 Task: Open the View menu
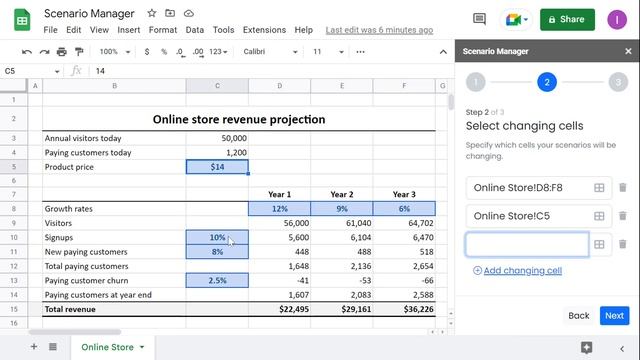tap(99, 30)
